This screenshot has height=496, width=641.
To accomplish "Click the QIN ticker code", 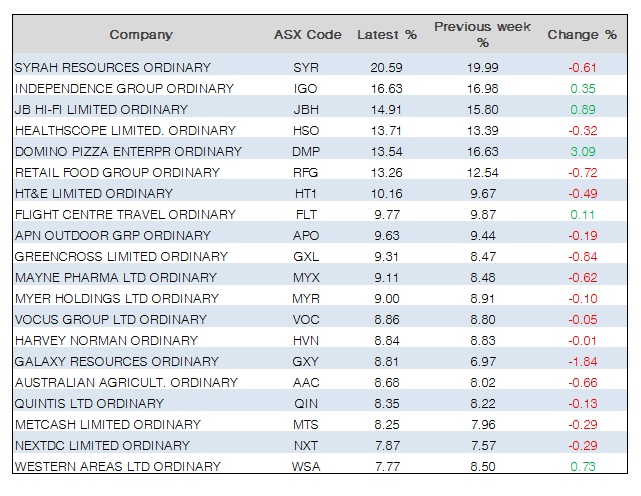I will [306, 403].
